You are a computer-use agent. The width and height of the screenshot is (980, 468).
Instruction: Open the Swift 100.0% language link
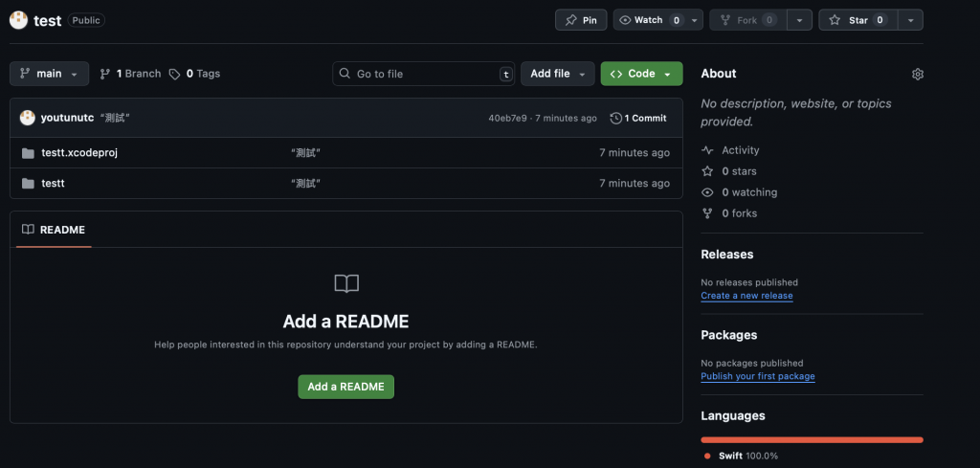click(741, 457)
